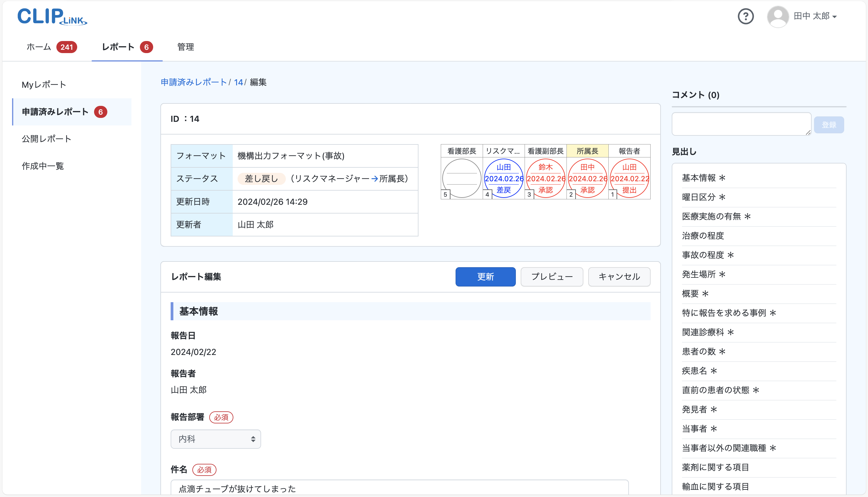Switch to the 管理 tab
This screenshot has height=497, width=868.
(x=185, y=47)
